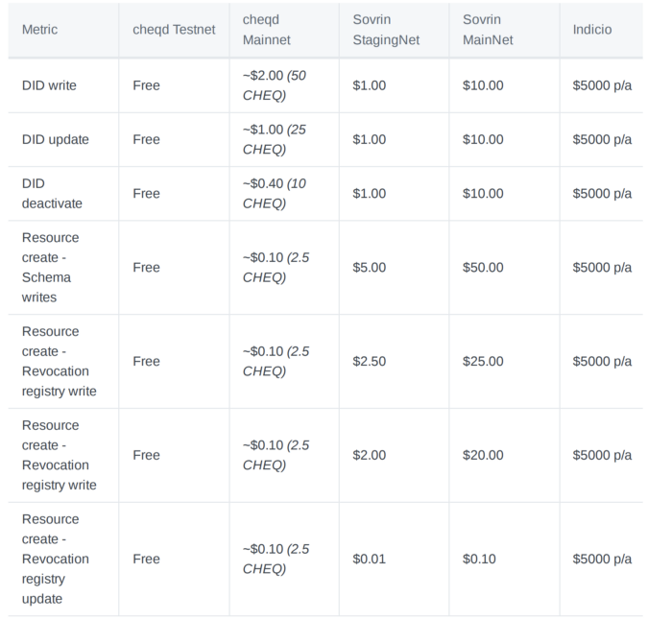Select the $50.00 Sovrin MainNet cell
The width and height of the screenshot is (672, 620).
click(483, 267)
